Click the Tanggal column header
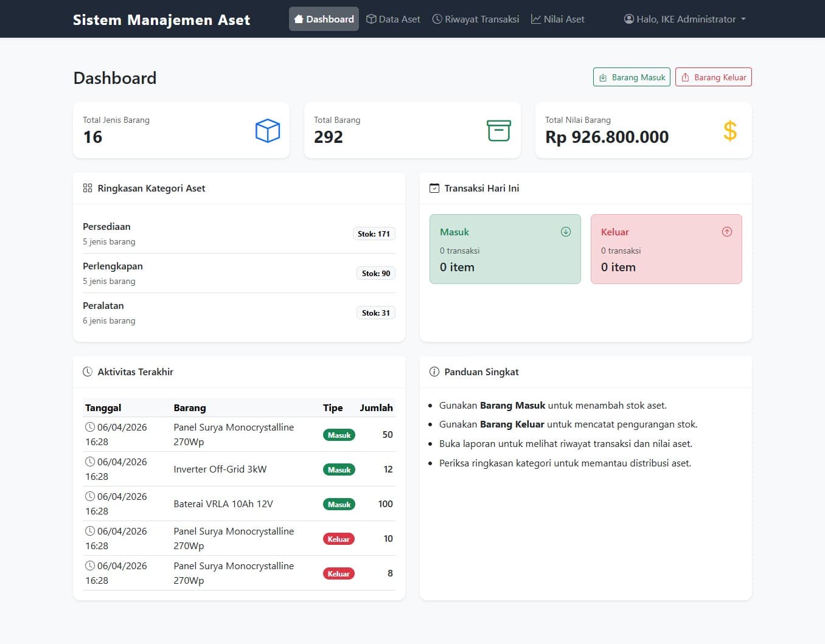The image size is (825, 644). tap(103, 407)
